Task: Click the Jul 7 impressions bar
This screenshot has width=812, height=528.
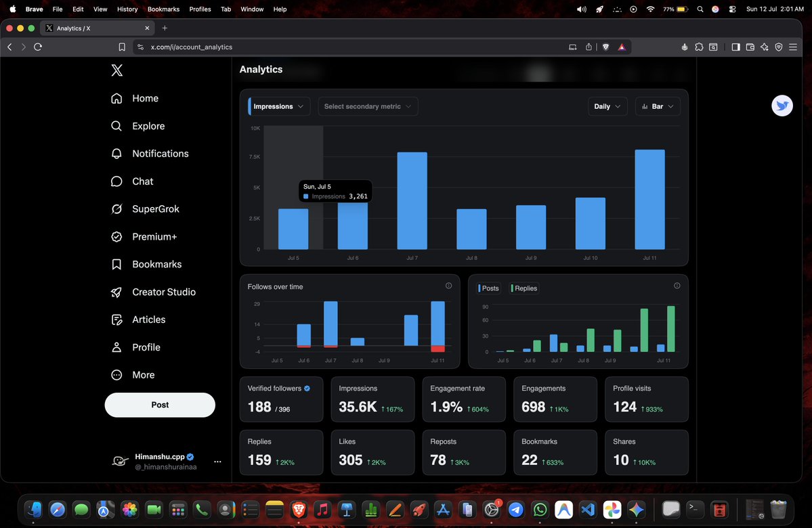Action: 412,201
